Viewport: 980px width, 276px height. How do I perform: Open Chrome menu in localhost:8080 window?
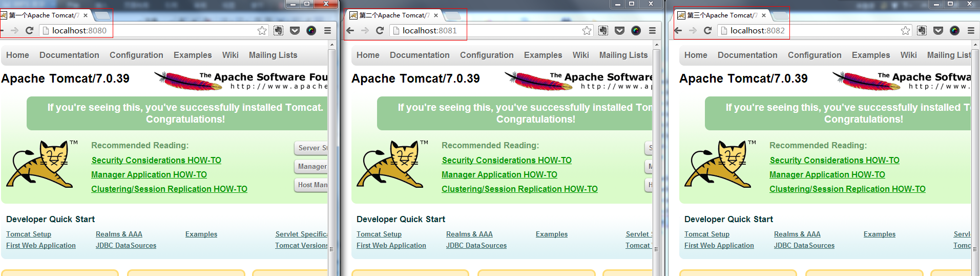click(x=327, y=30)
